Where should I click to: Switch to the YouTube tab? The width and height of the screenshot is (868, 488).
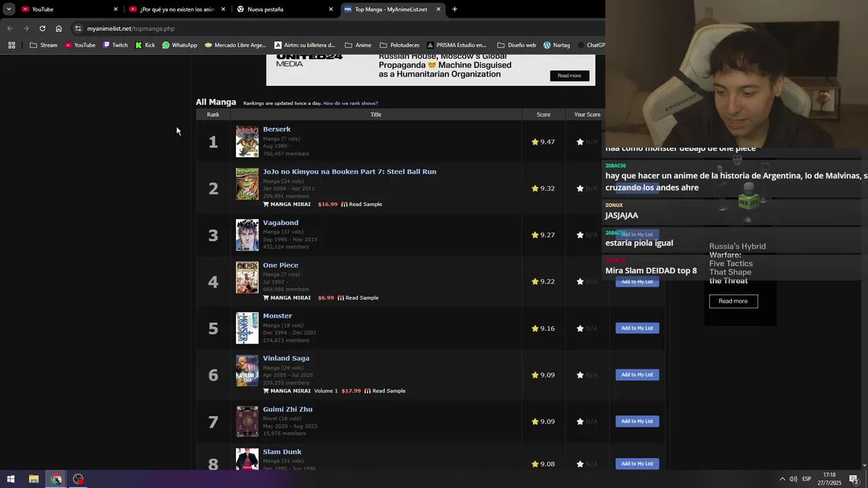pyautogui.click(x=68, y=9)
